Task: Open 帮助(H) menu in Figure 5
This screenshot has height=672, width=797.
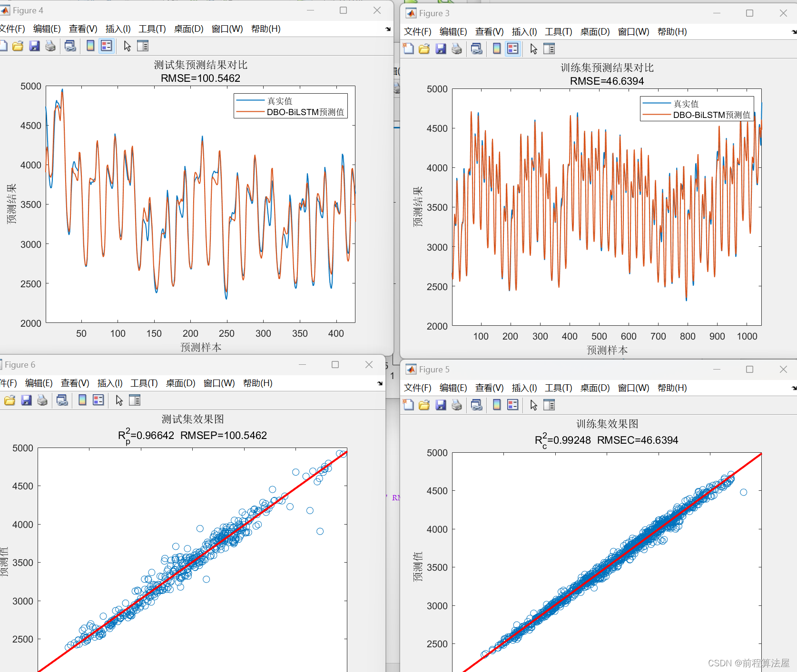Action: [672, 388]
